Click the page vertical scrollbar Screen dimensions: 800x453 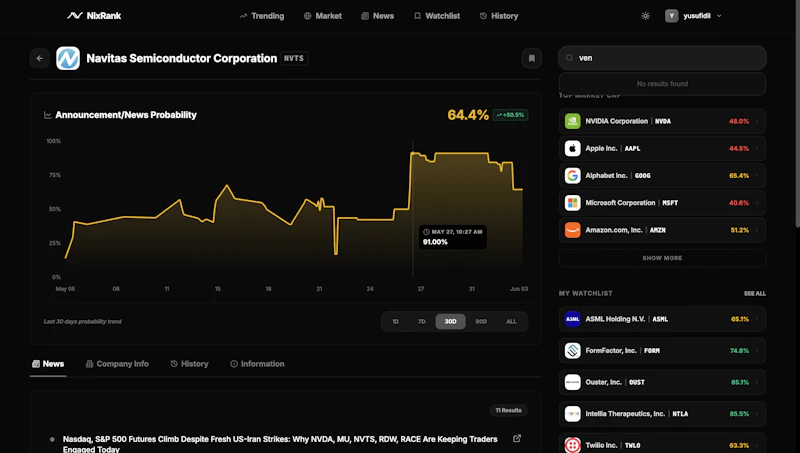797,114
